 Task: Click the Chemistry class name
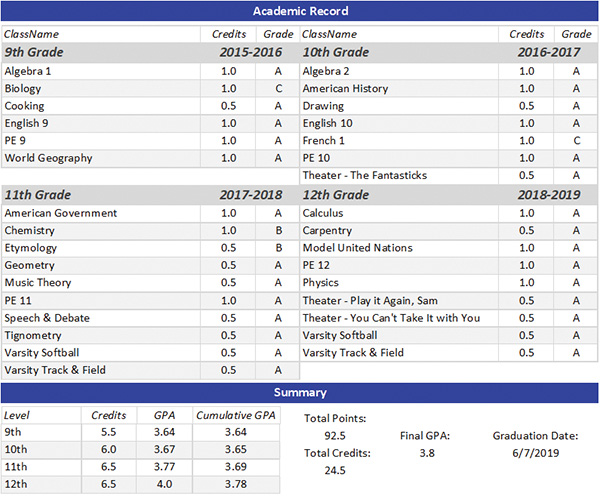click(x=29, y=230)
